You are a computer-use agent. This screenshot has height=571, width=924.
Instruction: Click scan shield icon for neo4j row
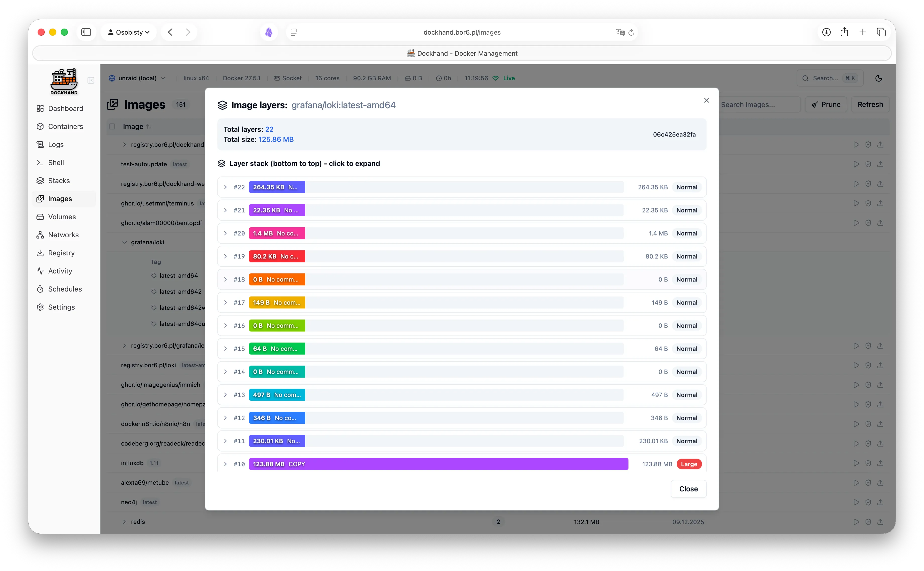(x=868, y=502)
